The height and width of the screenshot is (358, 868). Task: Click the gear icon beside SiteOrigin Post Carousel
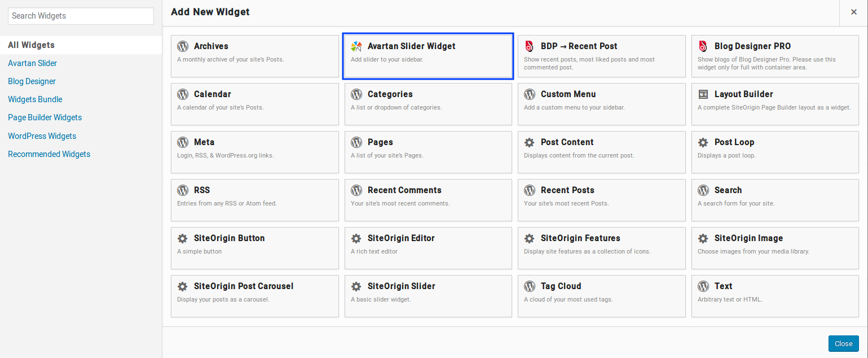[183, 286]
